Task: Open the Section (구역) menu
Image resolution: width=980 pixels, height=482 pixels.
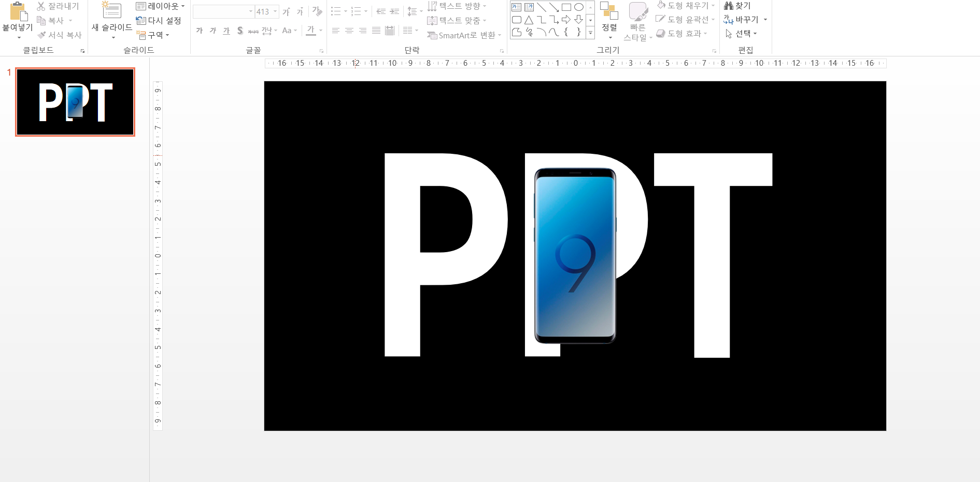Action: tap(153, 35)
